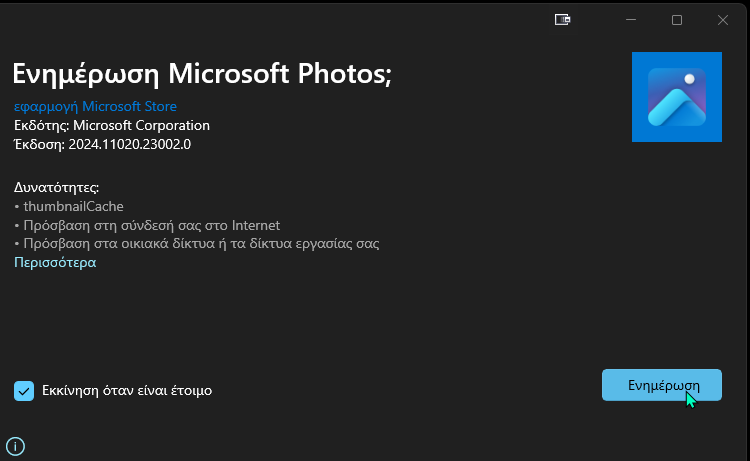Viewport: 750px width, 461px height.
Task: Uncheck 'Εκκίνηση όταν είναι έτοιμο' checkbox
Action: [x=24, y=391]
